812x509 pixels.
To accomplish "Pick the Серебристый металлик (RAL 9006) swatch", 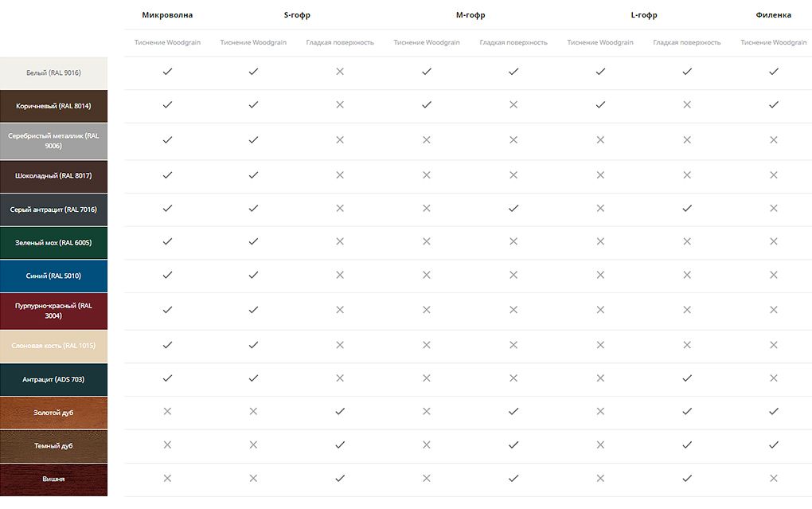I will pos(53,141).
